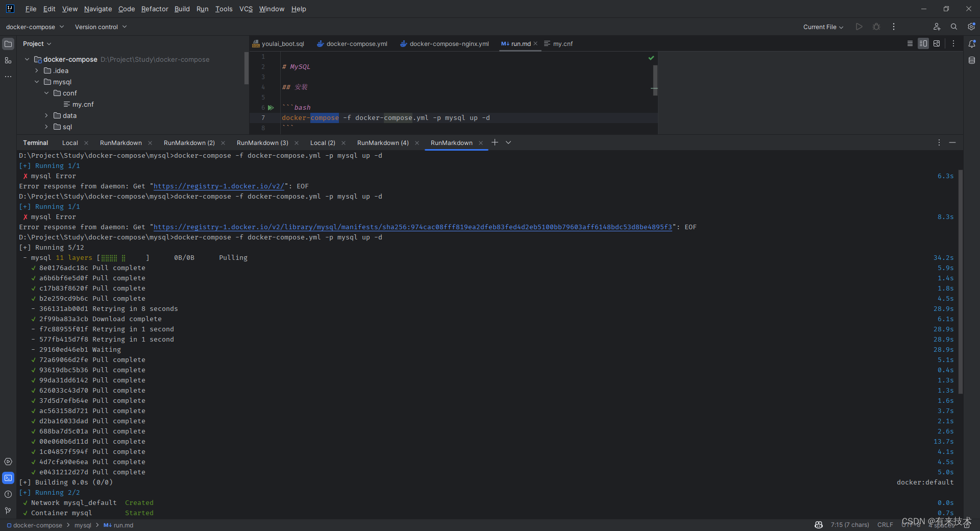
Task: Open new terminal session type dropdown arrow
Action: [508, 142]
